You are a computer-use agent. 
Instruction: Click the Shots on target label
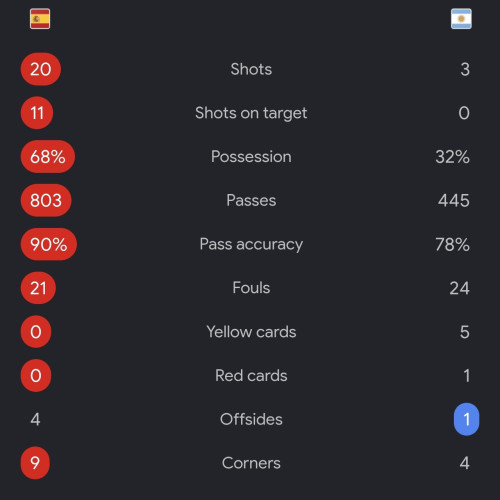pos(251,113)
